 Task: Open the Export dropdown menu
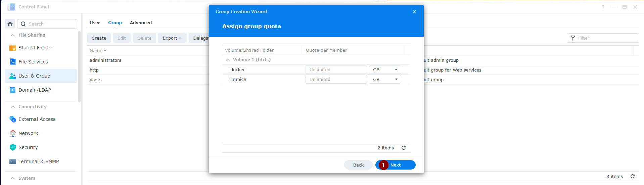(x=172, y=38)
